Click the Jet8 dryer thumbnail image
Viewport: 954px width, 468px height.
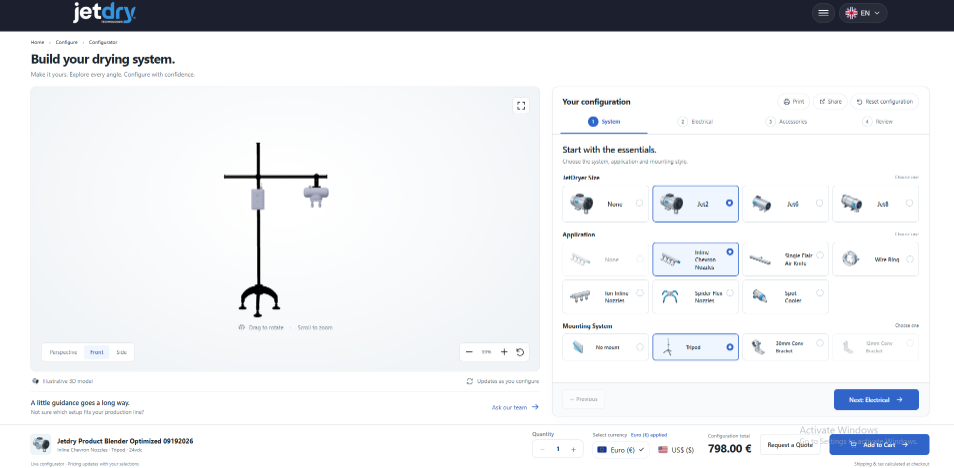click(x=850, y=203)
